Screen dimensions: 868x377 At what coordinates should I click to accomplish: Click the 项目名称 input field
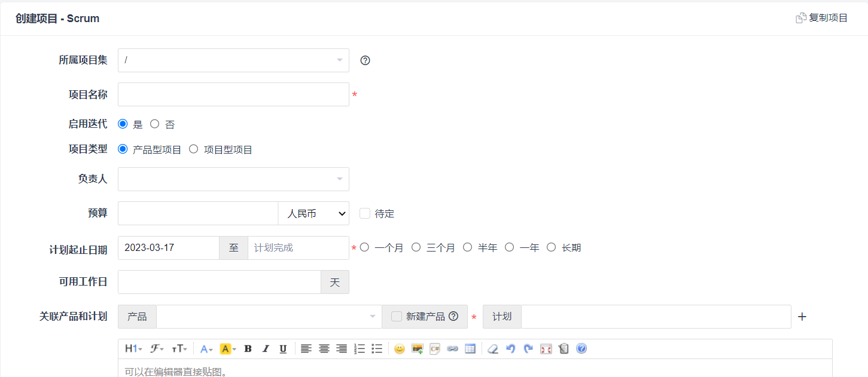(x=233, y=94)
